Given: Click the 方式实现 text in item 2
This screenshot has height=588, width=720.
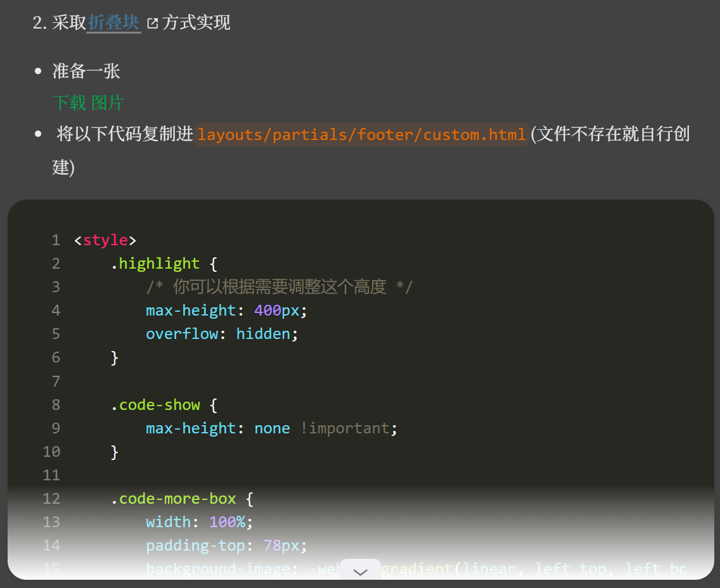Looking at the screenshot, I should 196,23.
